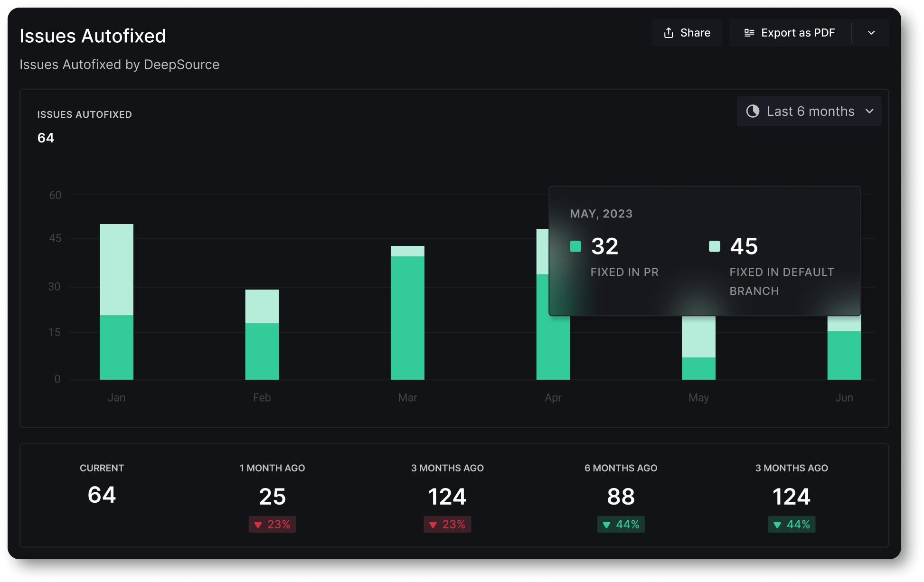This screenshot has width=924, height=582.
Task: Select the May bar in chart
Action: point(698,348)
